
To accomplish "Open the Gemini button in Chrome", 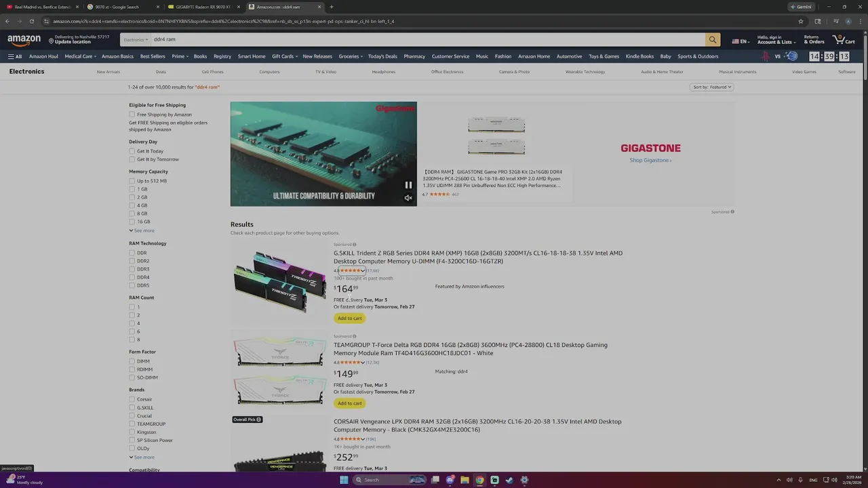I will 801,7.
